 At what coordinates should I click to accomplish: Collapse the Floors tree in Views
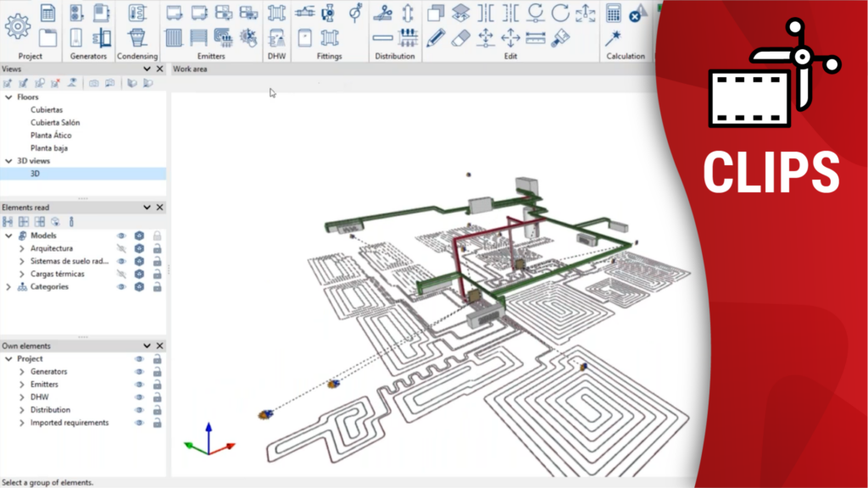9,97
